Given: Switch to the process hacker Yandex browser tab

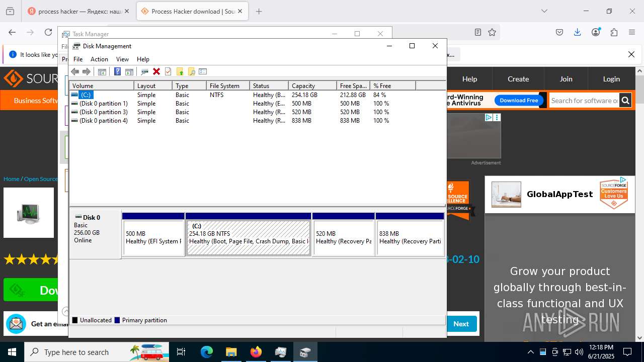Looking at the screenshot, I should click(79, 11).
